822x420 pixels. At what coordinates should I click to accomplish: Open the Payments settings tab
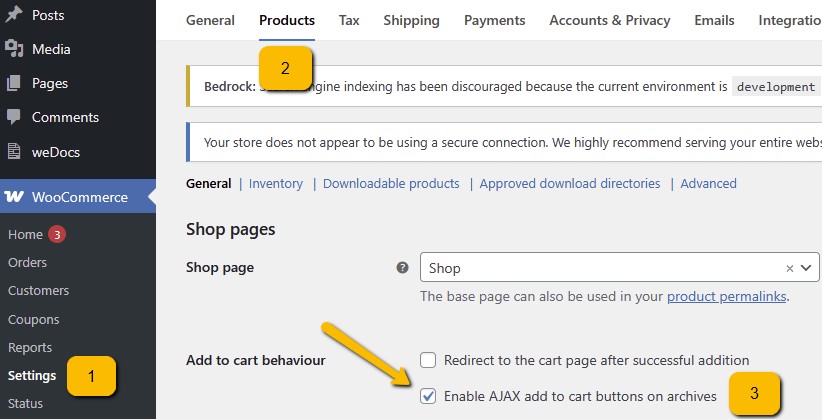coord(494,20)
